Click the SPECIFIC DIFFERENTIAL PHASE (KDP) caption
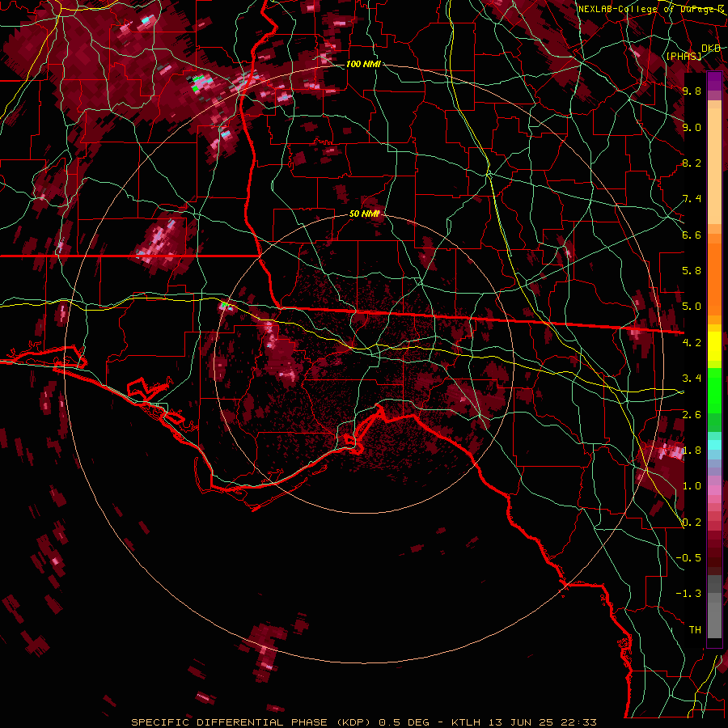728x728 pixels. (252, 722)
